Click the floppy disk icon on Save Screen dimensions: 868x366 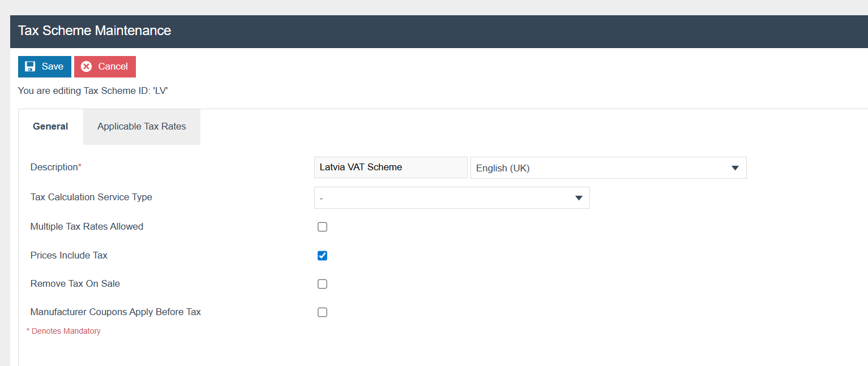(30, 67)
